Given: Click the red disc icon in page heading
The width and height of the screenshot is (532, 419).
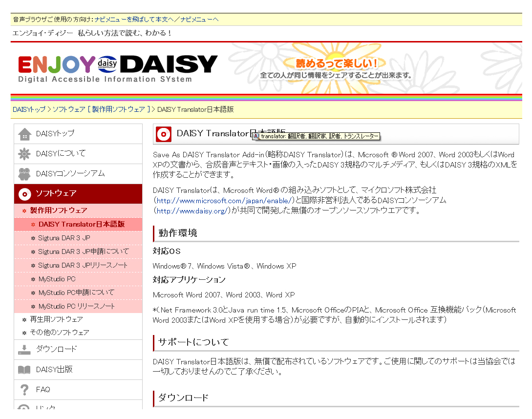Looking at the screenshot, I should coord(164,134).
